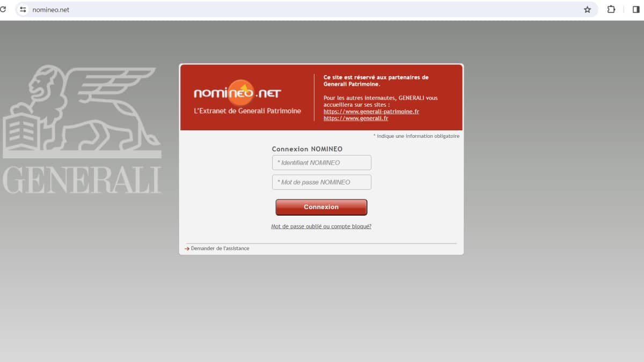This screenshot has height=362, width=644.
Task: Open site information icon in address bar
Action: (23, 10)
